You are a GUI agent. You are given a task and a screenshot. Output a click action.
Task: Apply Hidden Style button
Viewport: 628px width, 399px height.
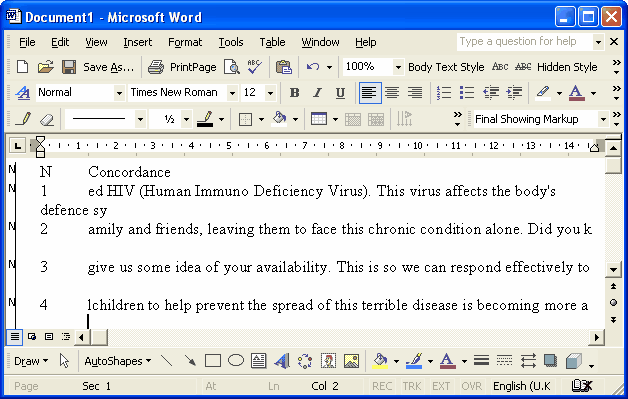pyautogui.click(x=567, y=67)
